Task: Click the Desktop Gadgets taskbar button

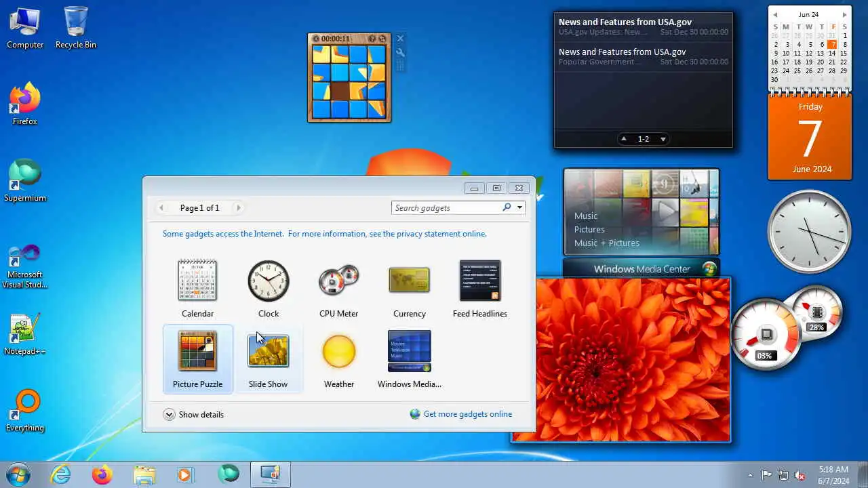Action: click(x=270, y=474)
